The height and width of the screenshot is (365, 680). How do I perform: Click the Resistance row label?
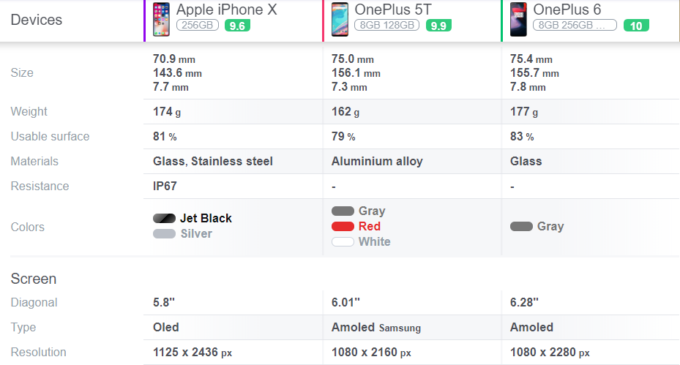pos(40,186)
